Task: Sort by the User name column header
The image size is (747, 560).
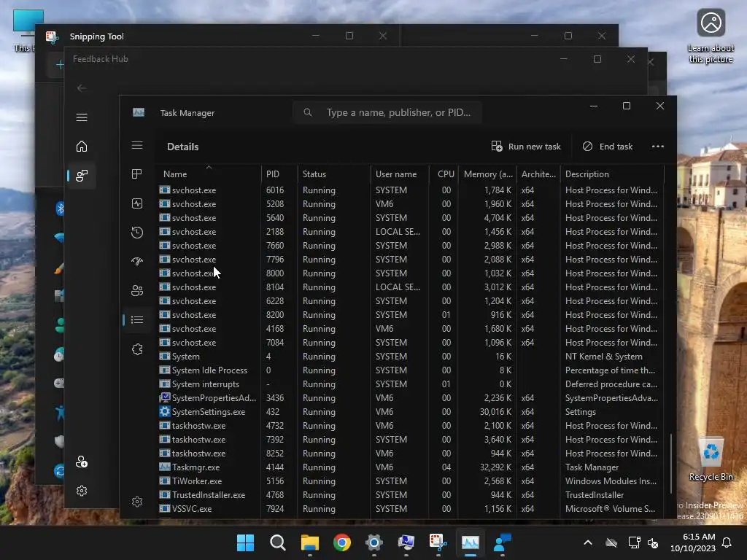Action: (x=400, y=174)
